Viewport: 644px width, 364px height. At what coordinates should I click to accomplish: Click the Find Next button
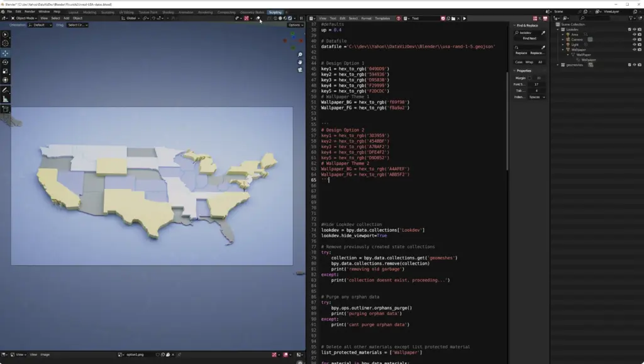[530, 38]
